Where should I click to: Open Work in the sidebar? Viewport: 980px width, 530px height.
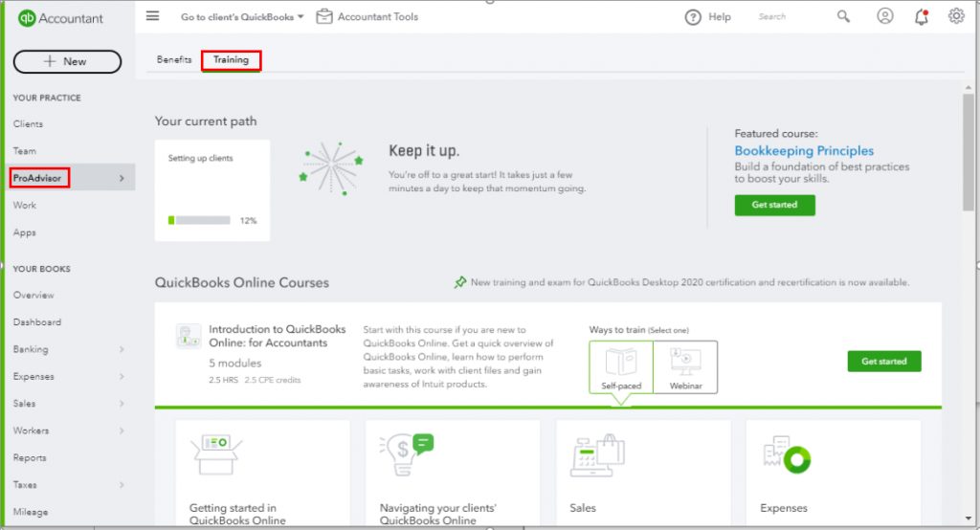(x=24, y=205)
